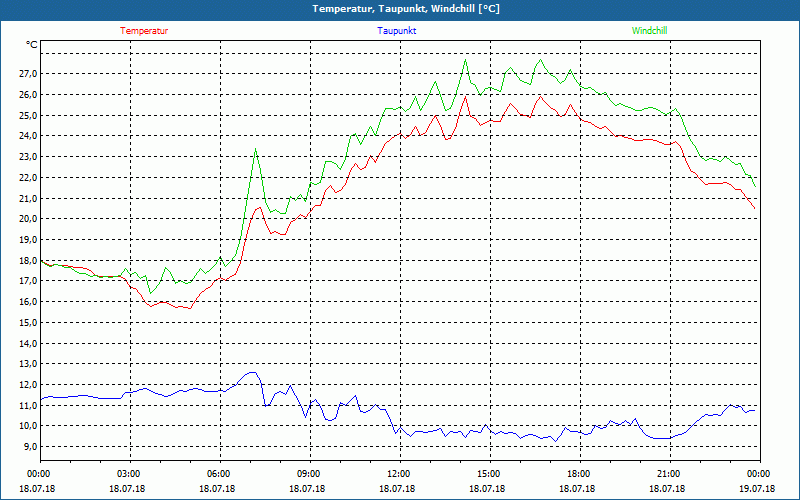Click the 23,0 y-axis value
This screenshot has width=800, height=500.
[x=29, y=157]
